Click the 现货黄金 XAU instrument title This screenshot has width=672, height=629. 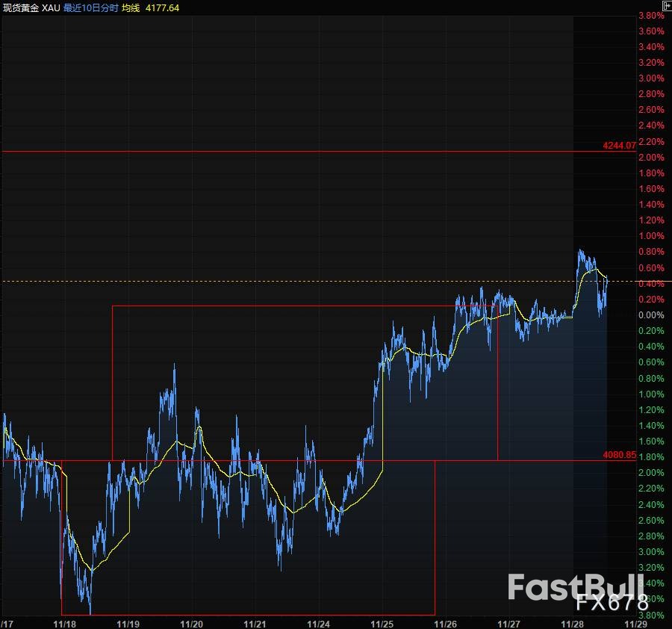(x=32, y=7)
